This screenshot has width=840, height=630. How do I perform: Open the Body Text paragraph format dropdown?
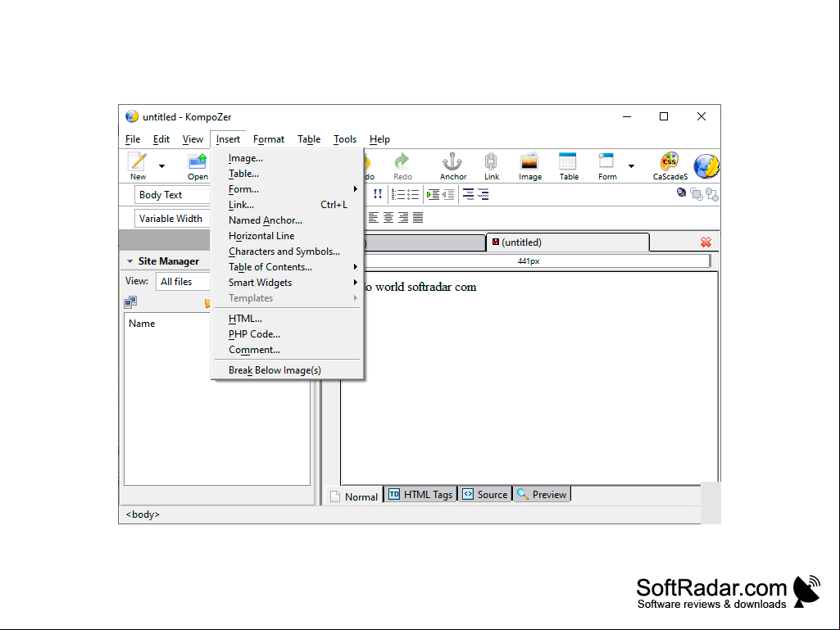[172, 195]
